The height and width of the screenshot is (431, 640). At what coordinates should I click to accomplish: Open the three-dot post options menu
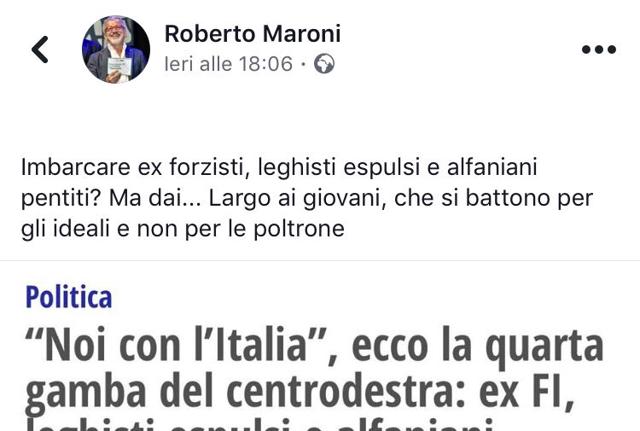tap(599, 49)
